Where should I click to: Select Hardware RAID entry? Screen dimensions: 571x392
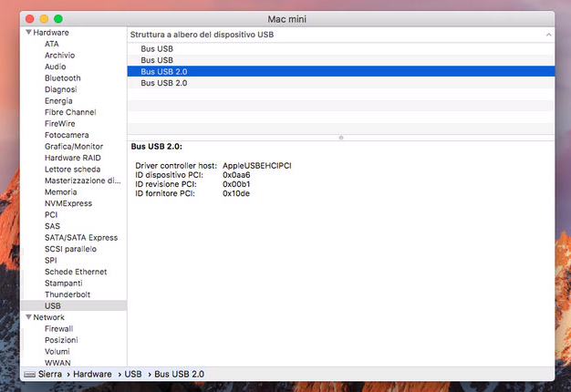tap(73, 158)
